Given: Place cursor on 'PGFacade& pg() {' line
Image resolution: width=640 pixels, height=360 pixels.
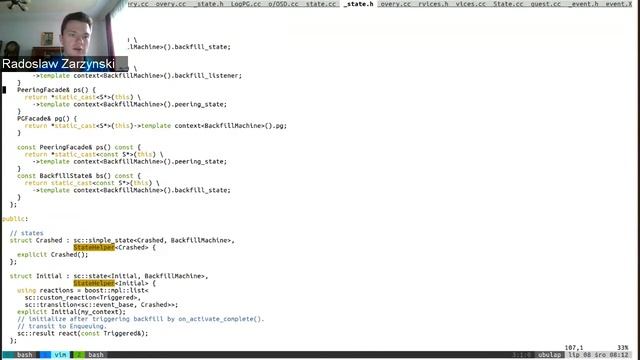Looking at the screenshot, I should (x=47, y=118).
